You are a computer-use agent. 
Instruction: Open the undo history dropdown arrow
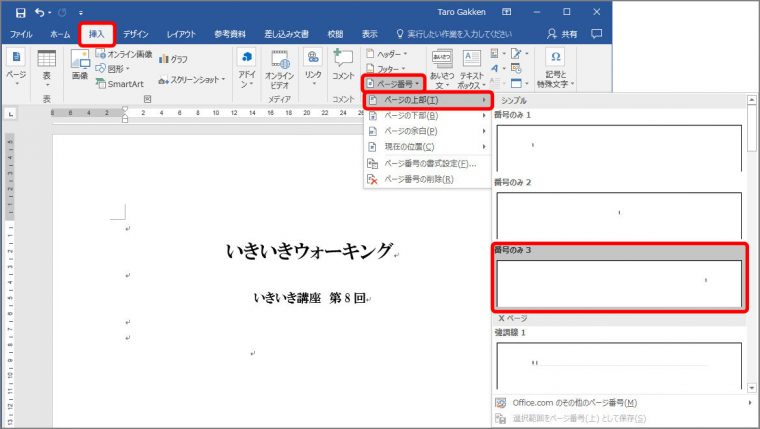49,13
